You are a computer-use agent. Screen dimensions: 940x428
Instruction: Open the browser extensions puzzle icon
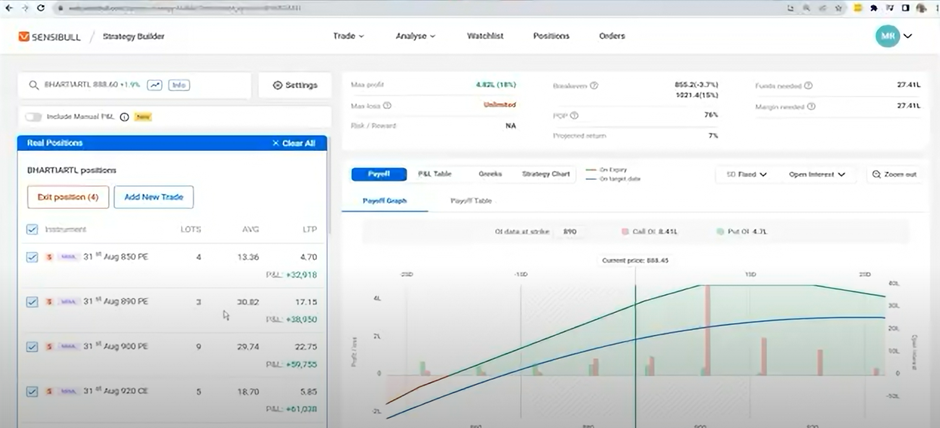click(874, 8)
